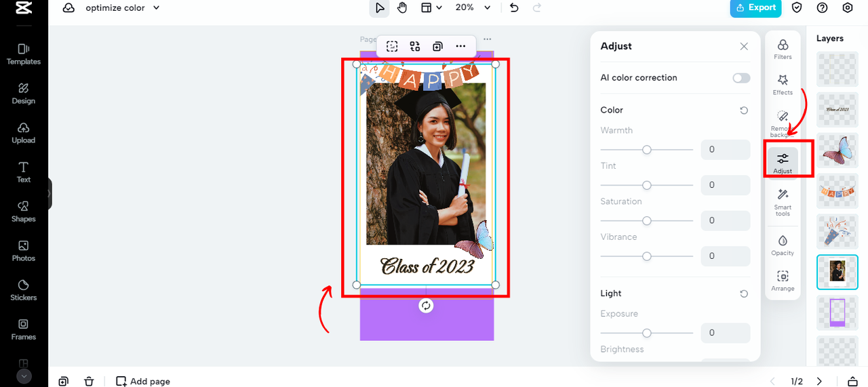Open the Frames panel
The width and height of the screenshot is (868, 387).
click(24, 329)
